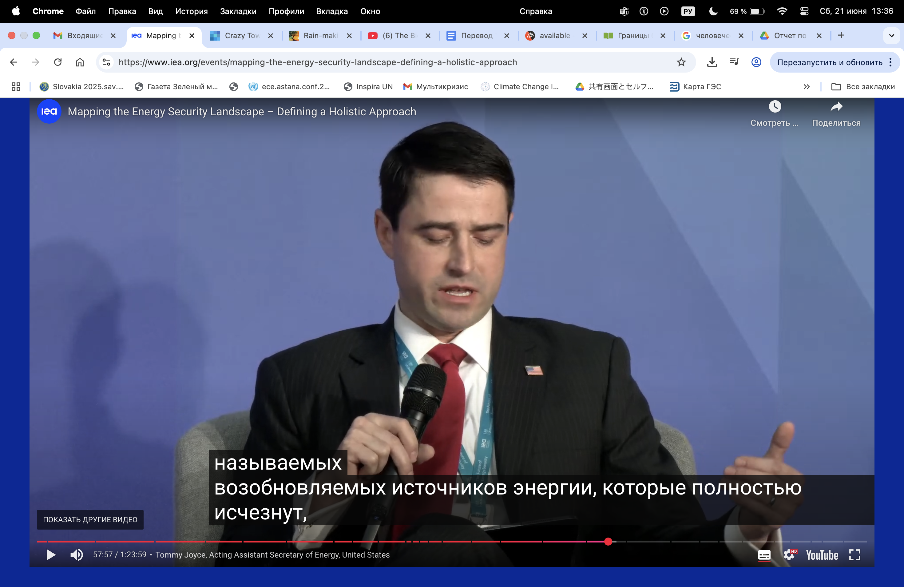Toggle macOS Do Not Disturb moon
Viewport: 904px width, 588px height.
point(713,11)
